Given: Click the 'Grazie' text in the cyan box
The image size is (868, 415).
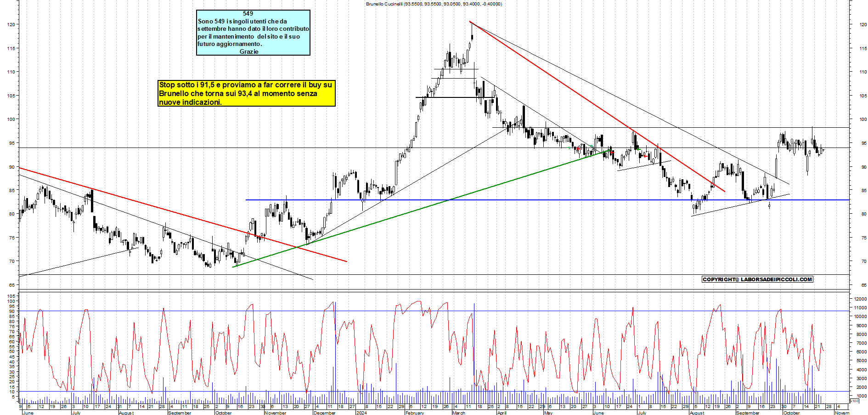Looking at the screenshot, I should (249, 51).
